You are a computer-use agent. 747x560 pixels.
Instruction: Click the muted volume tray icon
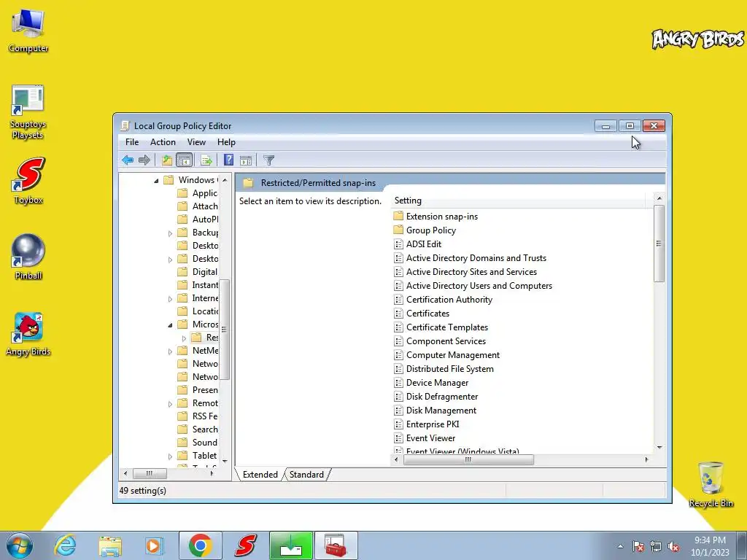point(673,547)
